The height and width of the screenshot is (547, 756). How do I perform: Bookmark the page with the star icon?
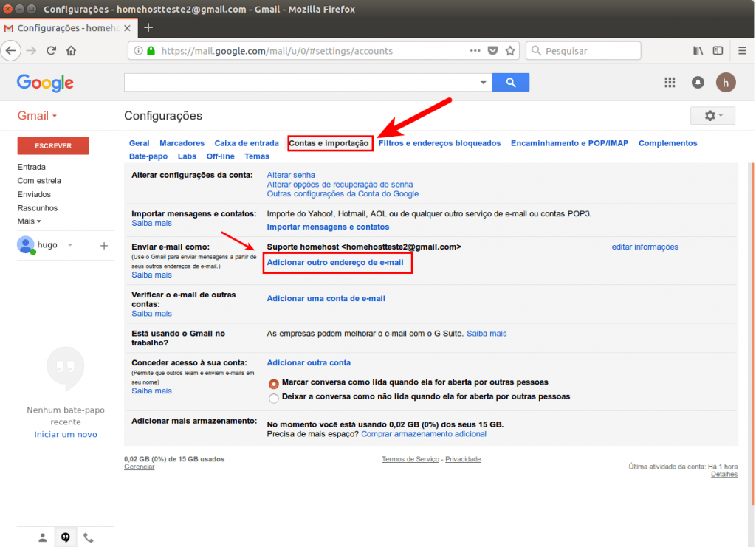pos(510,50)
